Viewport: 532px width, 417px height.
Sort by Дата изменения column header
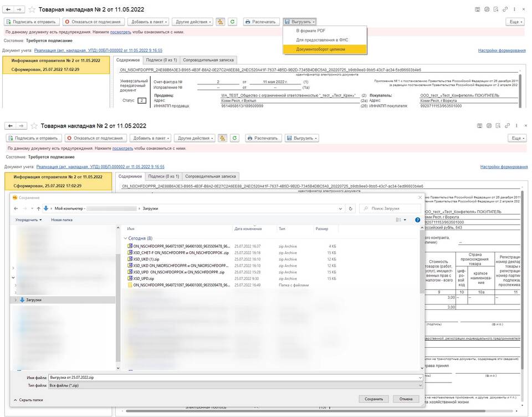(248, 229)
